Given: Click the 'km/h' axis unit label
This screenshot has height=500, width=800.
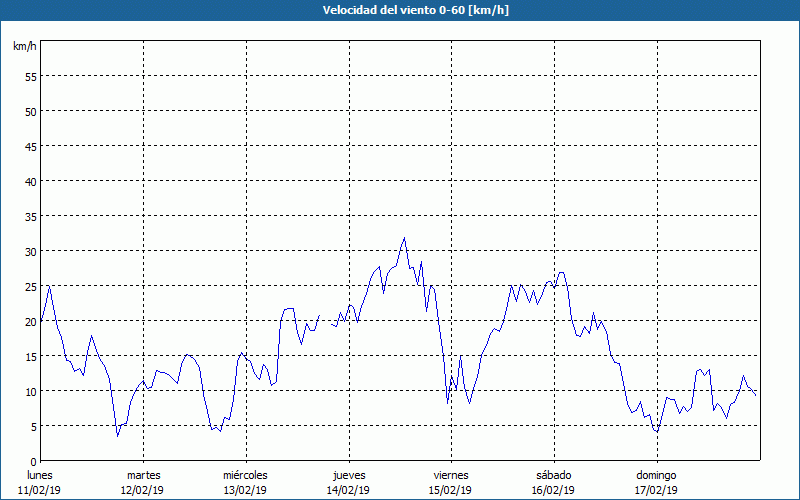Looking at the screenshot, I should (x=24, y=46).
